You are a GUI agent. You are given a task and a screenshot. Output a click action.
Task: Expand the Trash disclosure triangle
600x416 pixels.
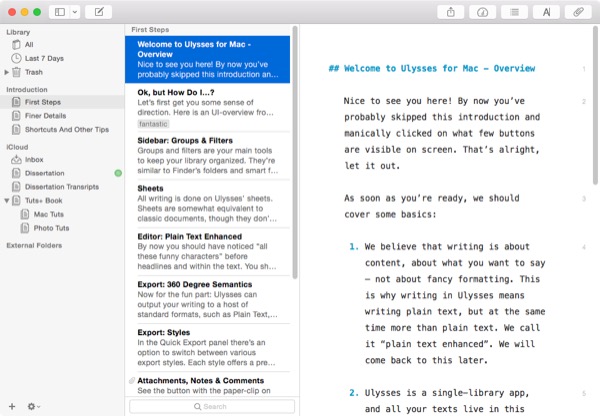click(7, 72)
